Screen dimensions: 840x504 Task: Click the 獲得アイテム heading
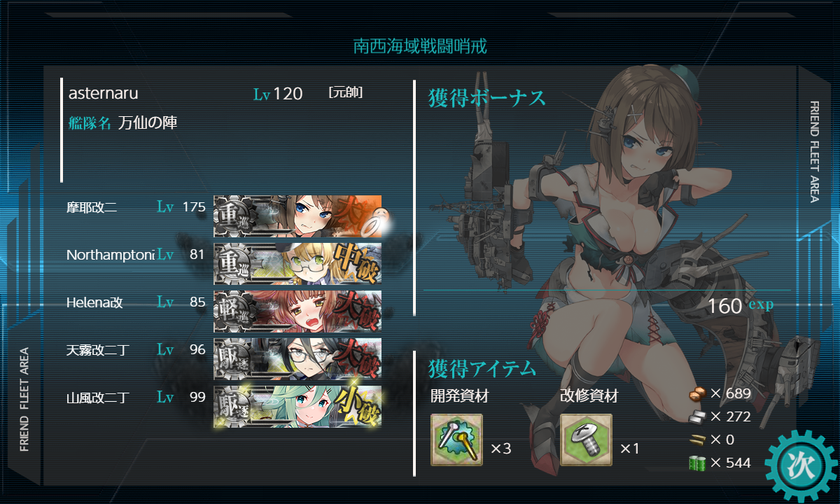[482, 368]
